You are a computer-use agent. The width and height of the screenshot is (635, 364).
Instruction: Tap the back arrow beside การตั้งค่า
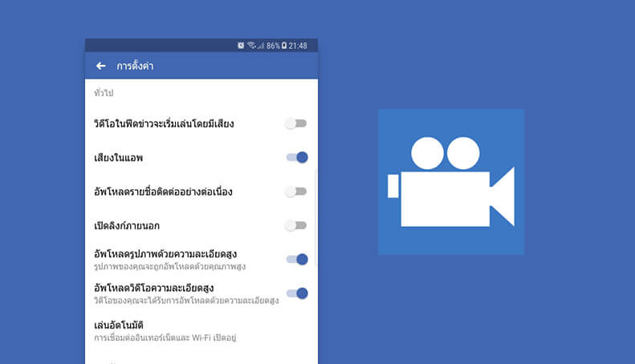(101, 66)
